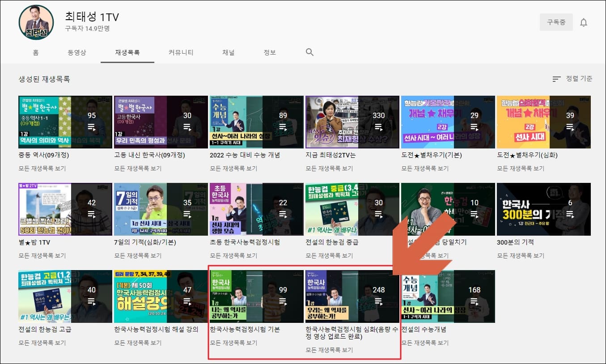Open the 전설의 한능검 고급 thumbnail
This screenshot has width=606, height=364.
[65, 296]
